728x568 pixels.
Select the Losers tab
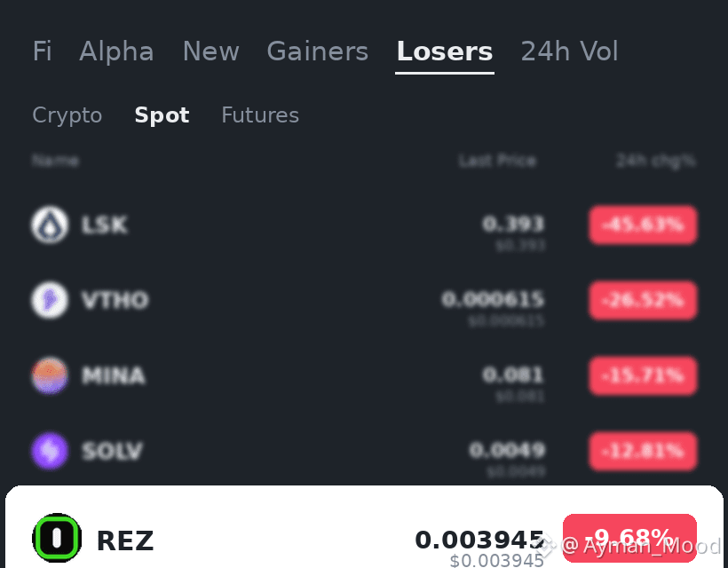[445, 51]
